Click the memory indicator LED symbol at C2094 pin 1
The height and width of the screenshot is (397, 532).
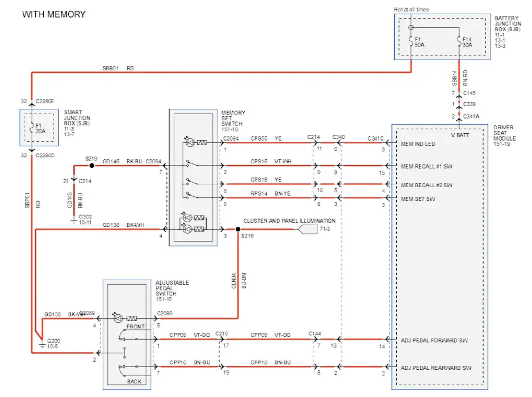(191, 142)
